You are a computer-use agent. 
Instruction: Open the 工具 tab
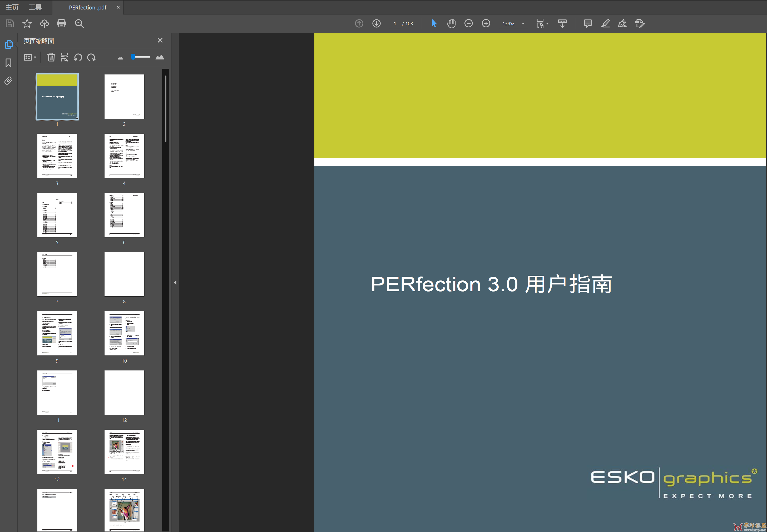[x=35, y=7]
